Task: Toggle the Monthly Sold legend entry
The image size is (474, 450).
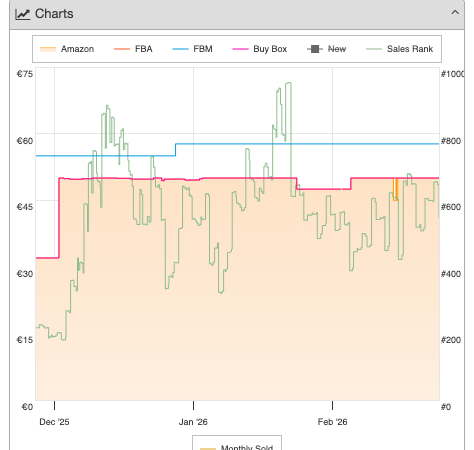Action: pos(237,447)
